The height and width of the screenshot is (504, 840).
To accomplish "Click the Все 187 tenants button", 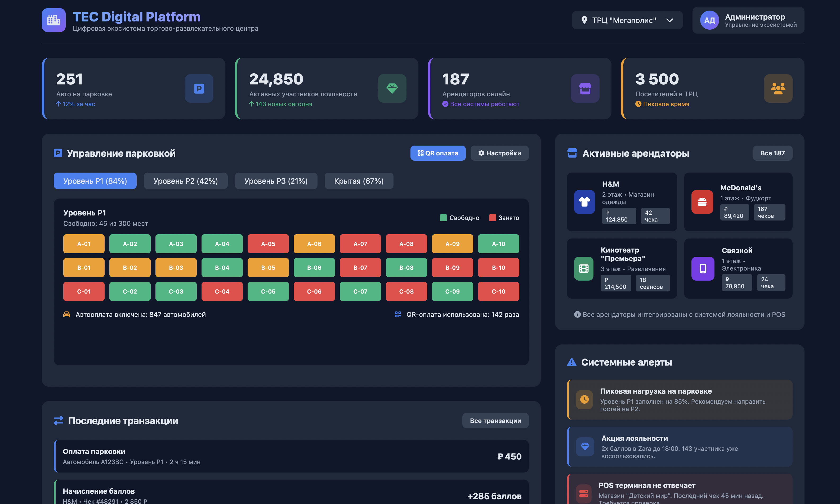I will pyautogui.click(x=772, y=153).
